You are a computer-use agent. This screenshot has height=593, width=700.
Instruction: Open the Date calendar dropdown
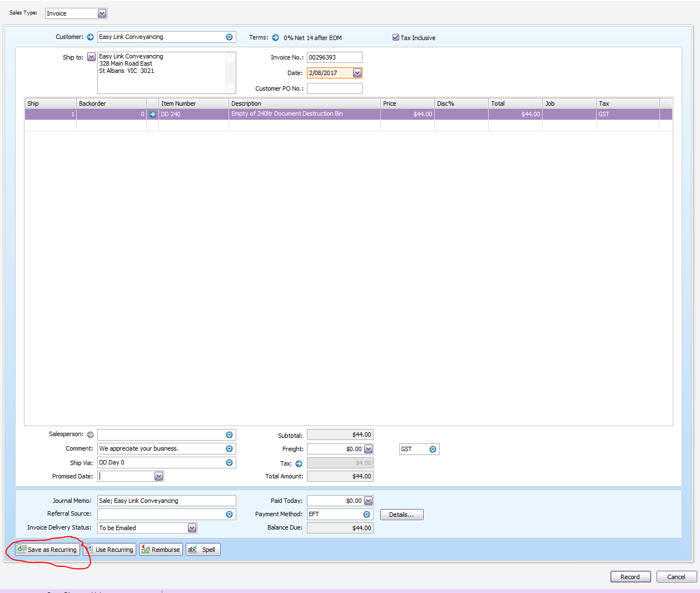point(358,73)
